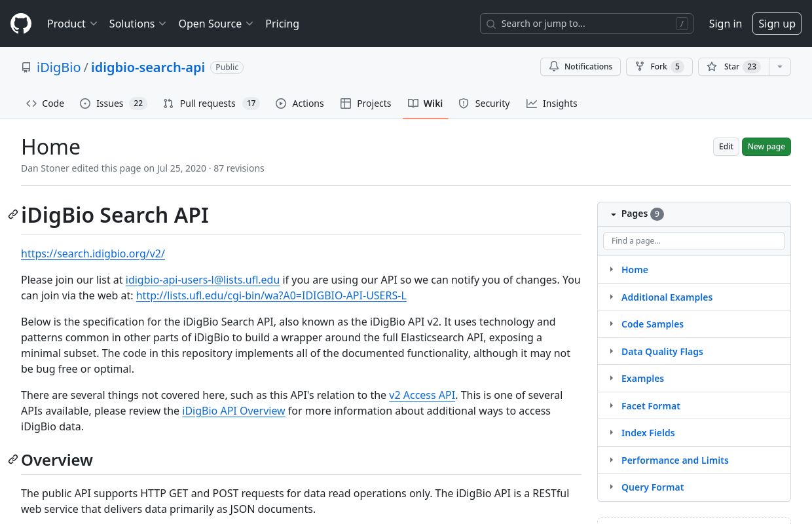812x524 pixels.
Task: Click the magnifier icon in search box
Action: coord(491,24)
